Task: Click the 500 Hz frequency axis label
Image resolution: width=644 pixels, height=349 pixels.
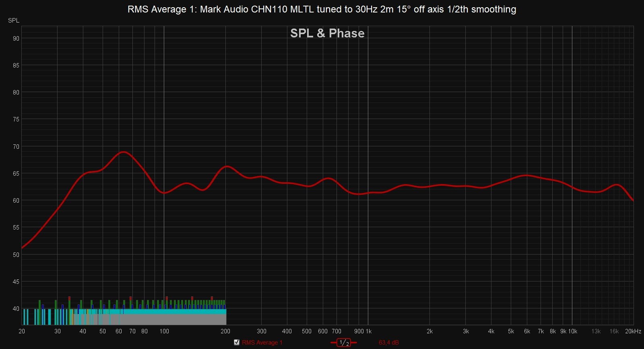Action: pos(307,331)
